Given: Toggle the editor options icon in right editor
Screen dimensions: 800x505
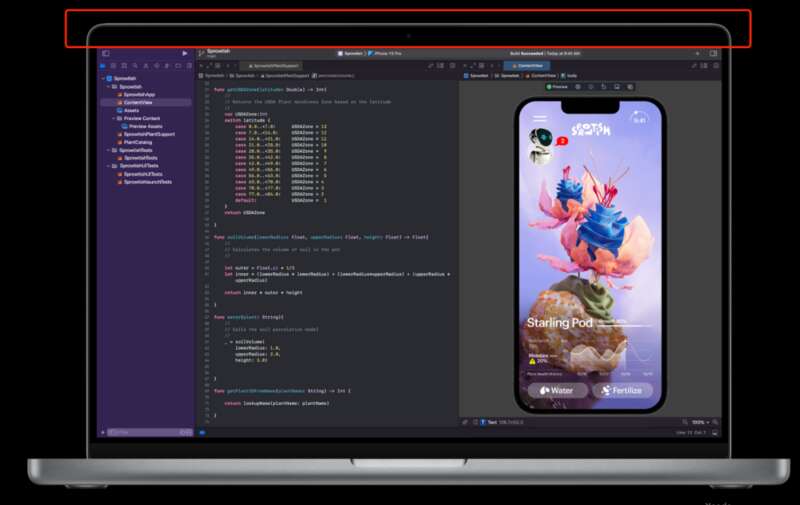Looking at the screenshot, I should pos(705,66).
